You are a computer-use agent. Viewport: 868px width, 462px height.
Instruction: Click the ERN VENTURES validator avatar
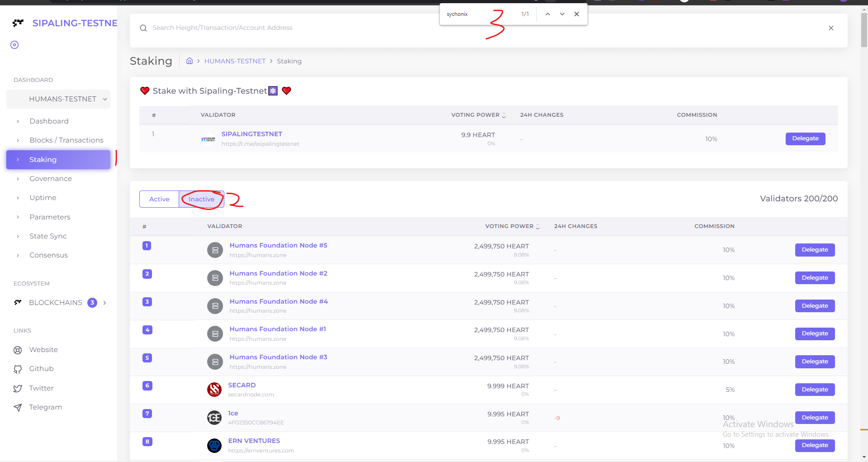pyautogui.click(x=214, y=446)
